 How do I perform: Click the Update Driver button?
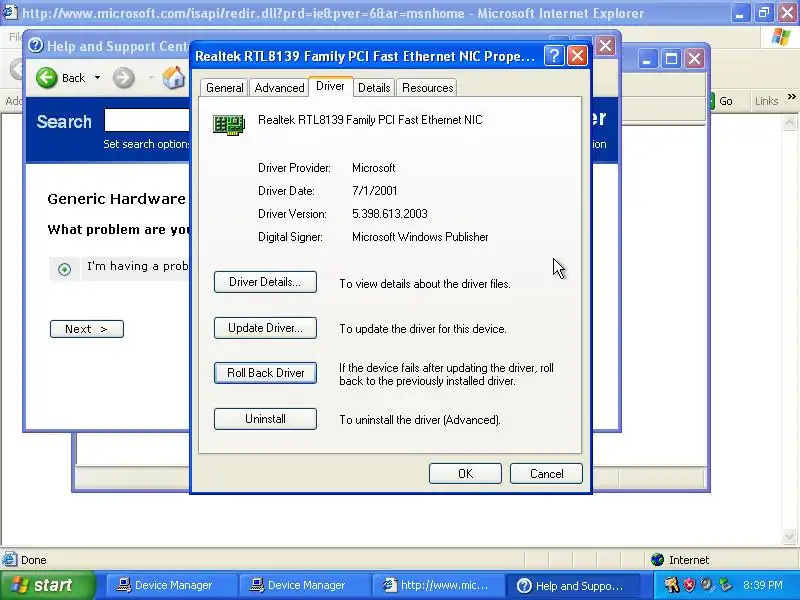click(x=265, y=328)
